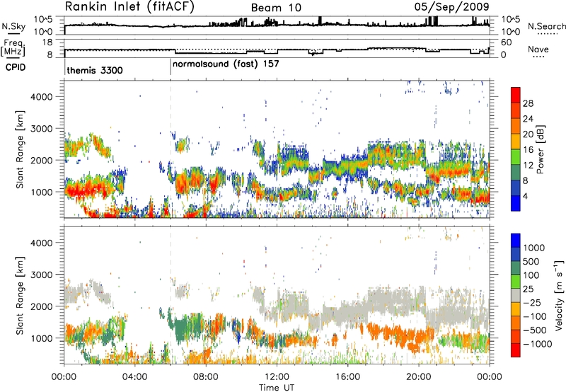566x392 pixels.
Task: Click 'Slant Range [km]' label of velocity panel
Action: point(20,295)
